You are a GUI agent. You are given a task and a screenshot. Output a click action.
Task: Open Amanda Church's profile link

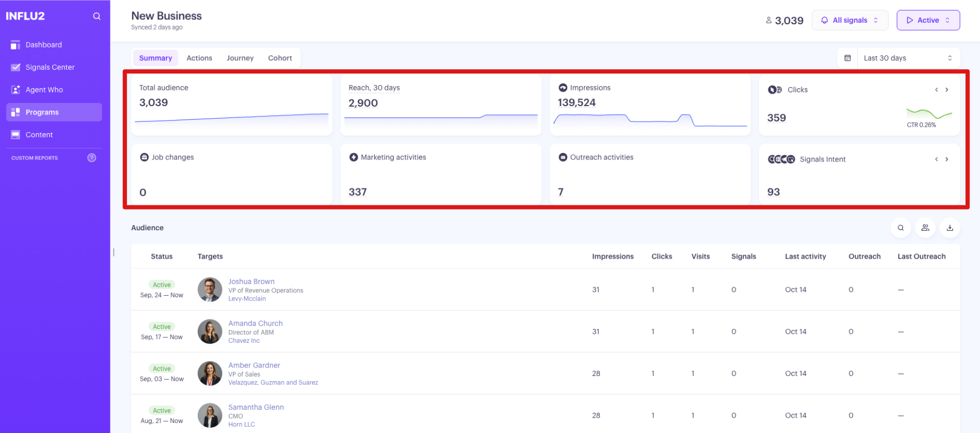coord(255,323)
